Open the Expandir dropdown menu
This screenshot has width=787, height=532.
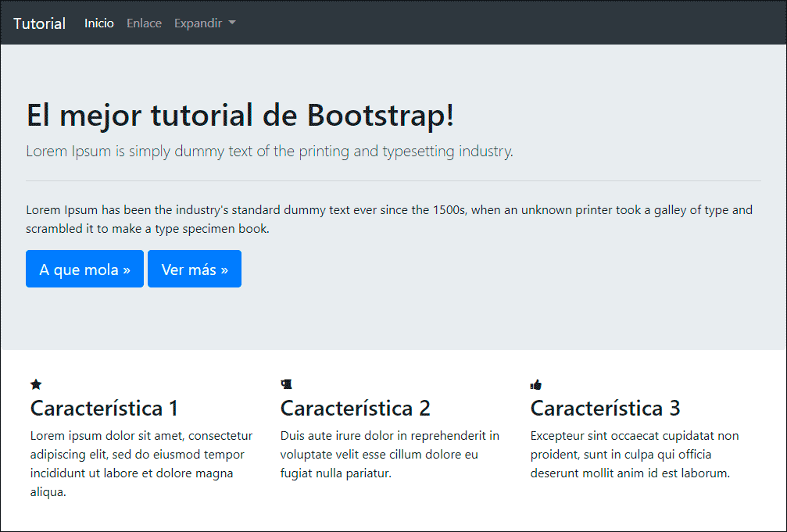tap(205, 23)
